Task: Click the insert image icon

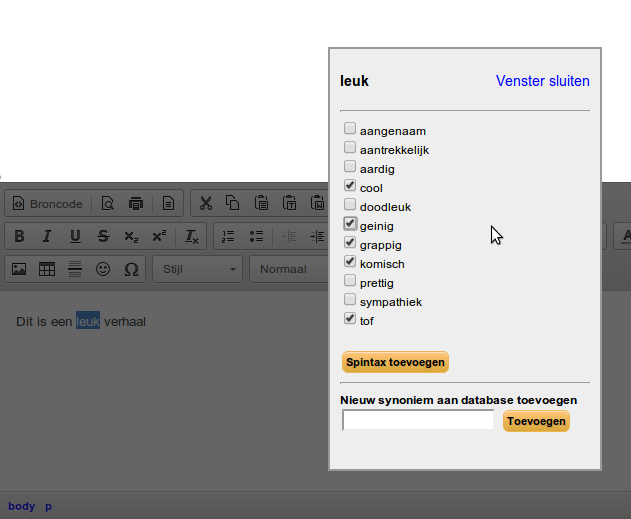Action: (19, 269)
